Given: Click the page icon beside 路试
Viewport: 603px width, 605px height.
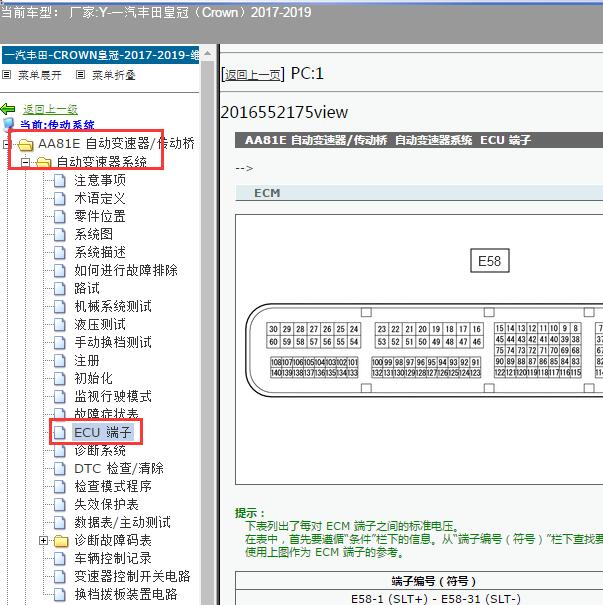Looking at the screenshot, I should pyautogui.click(x=59, y=288).
